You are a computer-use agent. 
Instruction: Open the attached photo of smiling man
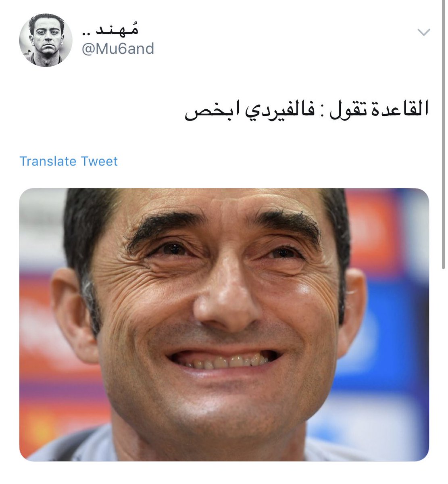(224, 325)
